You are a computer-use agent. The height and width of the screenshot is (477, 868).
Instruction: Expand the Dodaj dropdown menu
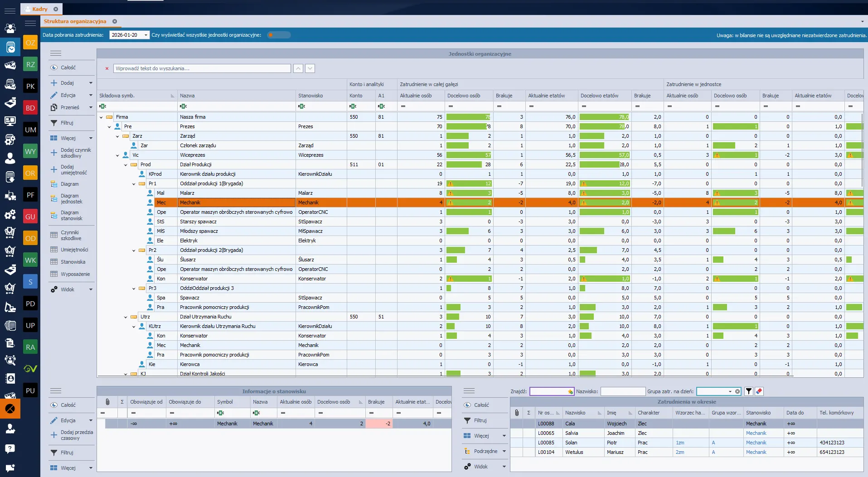tap(91, 83)
